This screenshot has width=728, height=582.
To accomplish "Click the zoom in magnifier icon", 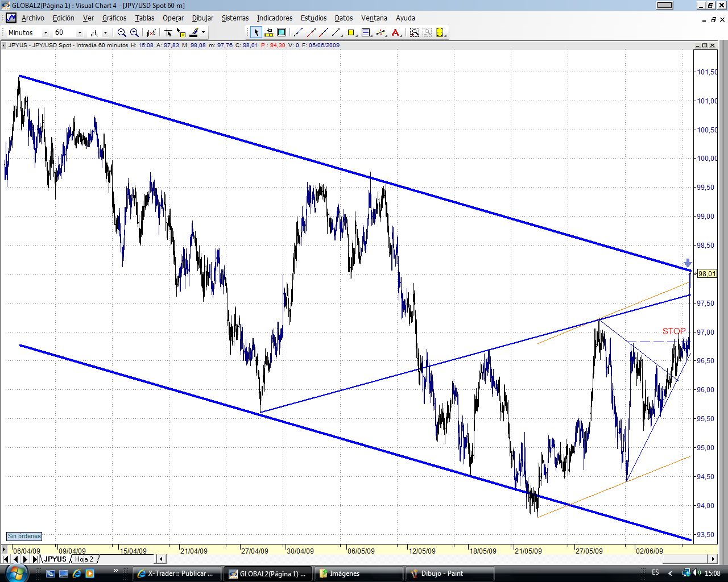I will click(134, 33).
